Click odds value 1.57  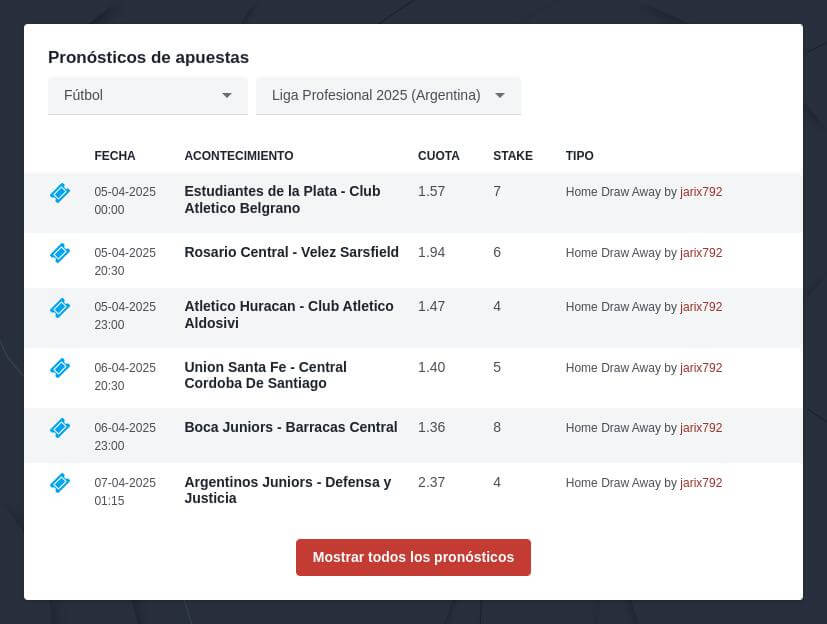coord(431,191)
